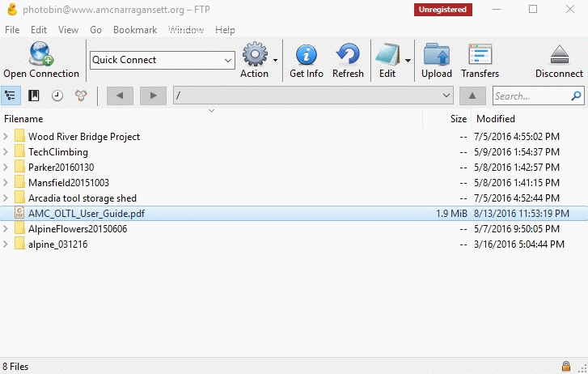This screenshot has height=374, width=588.
Task: Click the Unregistered button
Action: pos(442,10)
